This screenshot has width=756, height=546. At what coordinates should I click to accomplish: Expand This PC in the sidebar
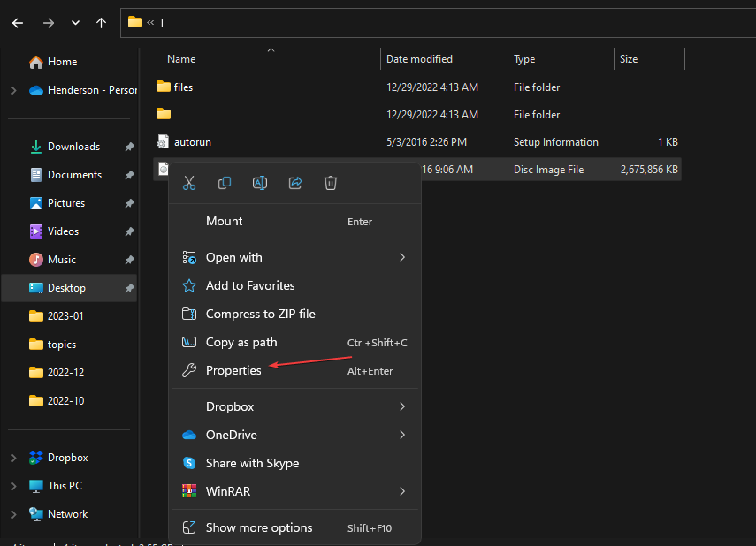pyautogui.click(x=14, y=485)
